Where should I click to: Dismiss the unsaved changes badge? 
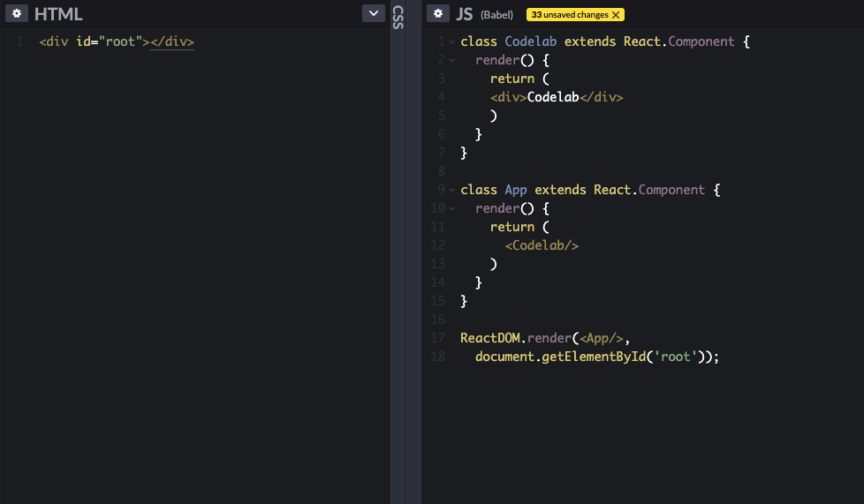pos(616,15)
